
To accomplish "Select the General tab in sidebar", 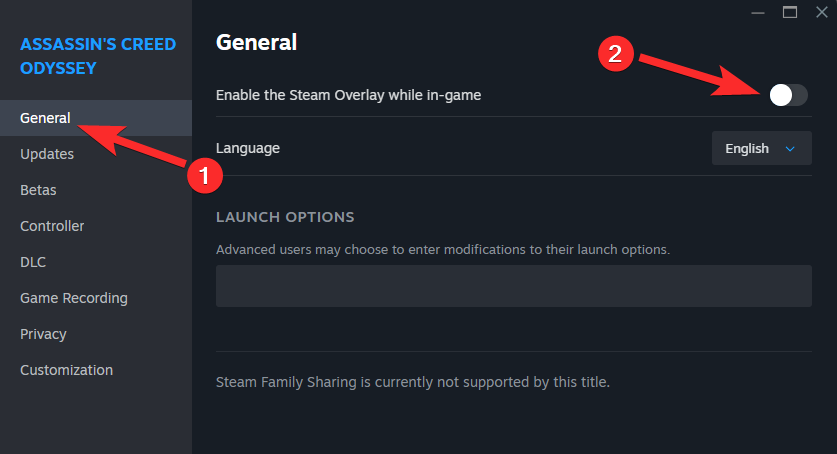I will [x=45, y=118].
